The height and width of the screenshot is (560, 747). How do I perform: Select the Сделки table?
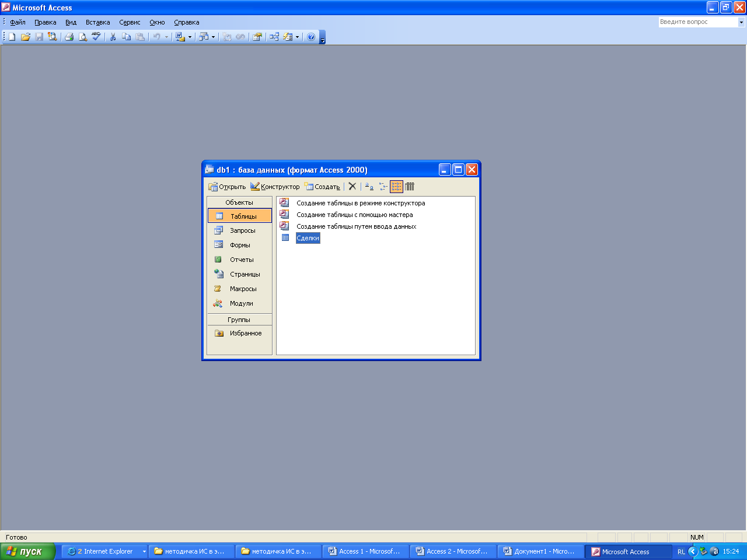coord(308,238)
